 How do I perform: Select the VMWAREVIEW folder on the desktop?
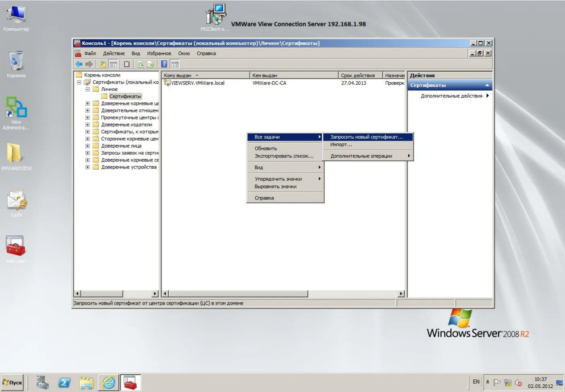[x=16, y=157]
